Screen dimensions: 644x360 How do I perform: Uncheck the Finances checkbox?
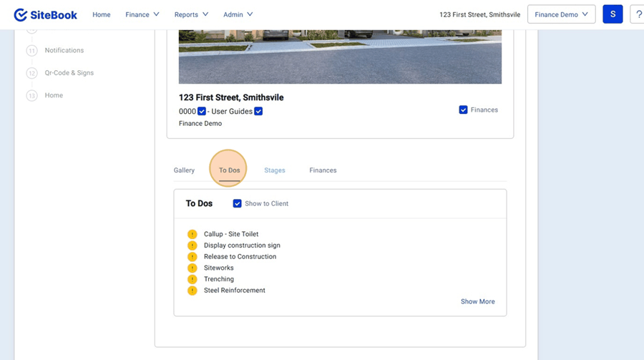(464, 110)
